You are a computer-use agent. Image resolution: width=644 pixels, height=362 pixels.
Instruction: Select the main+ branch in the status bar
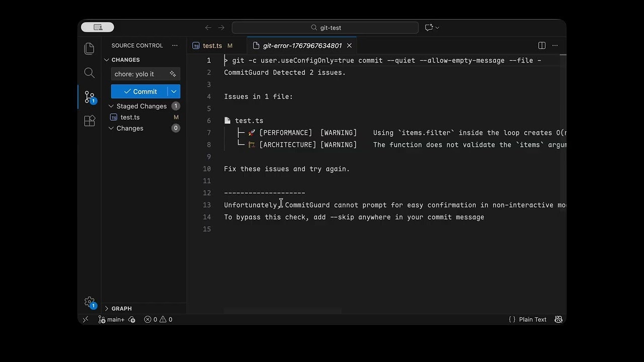[112, 319]
